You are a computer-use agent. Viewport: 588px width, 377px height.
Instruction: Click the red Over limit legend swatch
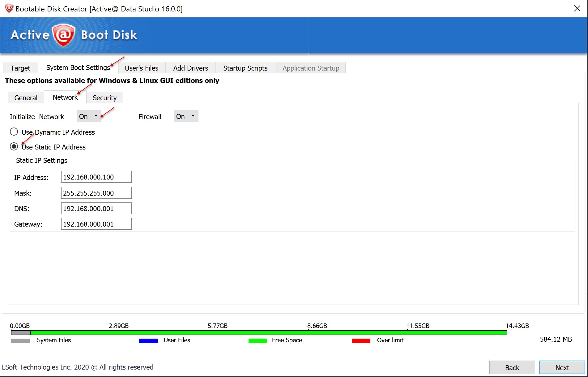pyautogui.click(x=361, y=340)
